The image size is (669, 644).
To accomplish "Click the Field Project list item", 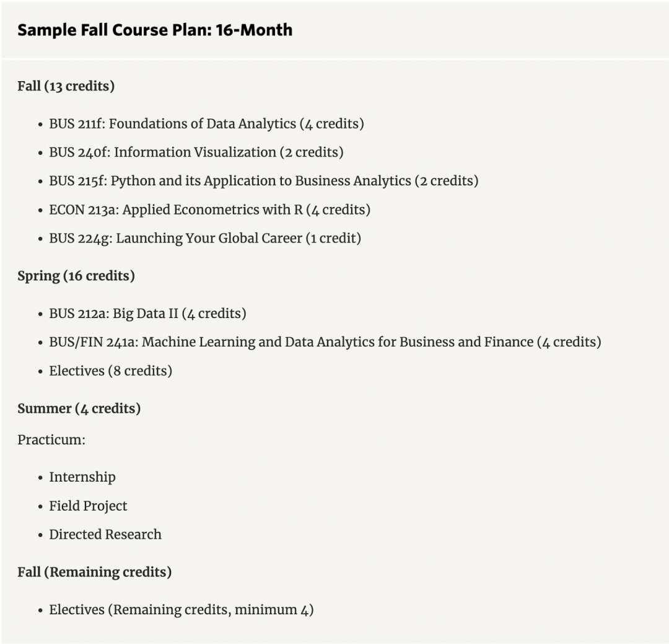I will (88, 506).
